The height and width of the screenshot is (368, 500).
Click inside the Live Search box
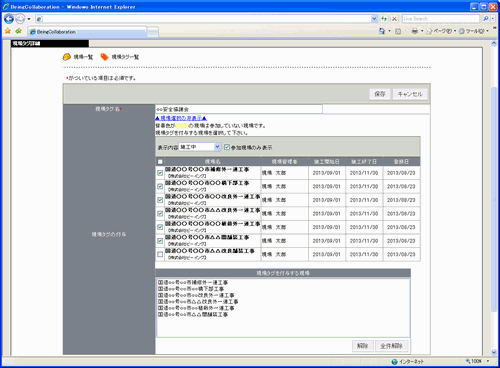click(441, 19)
